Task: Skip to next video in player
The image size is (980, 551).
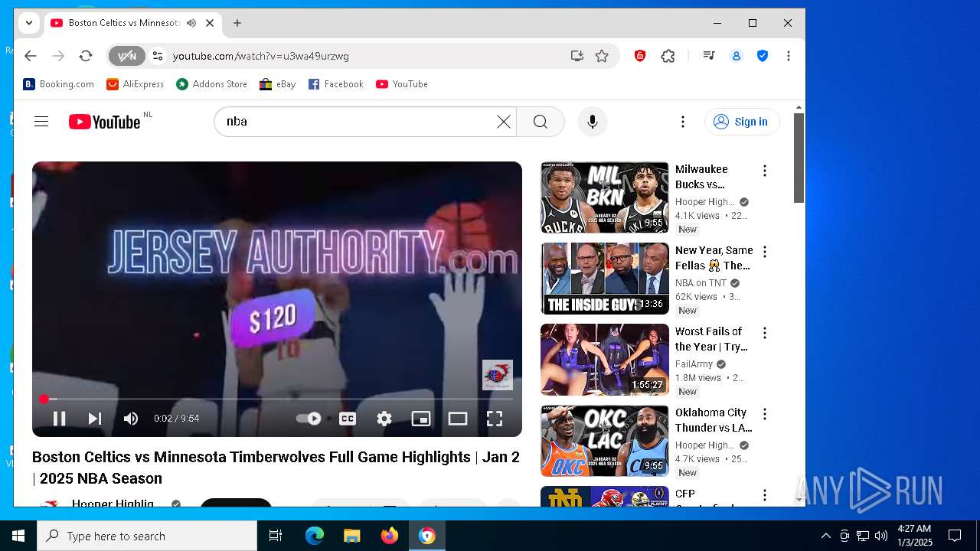Action: coord(95,419)
